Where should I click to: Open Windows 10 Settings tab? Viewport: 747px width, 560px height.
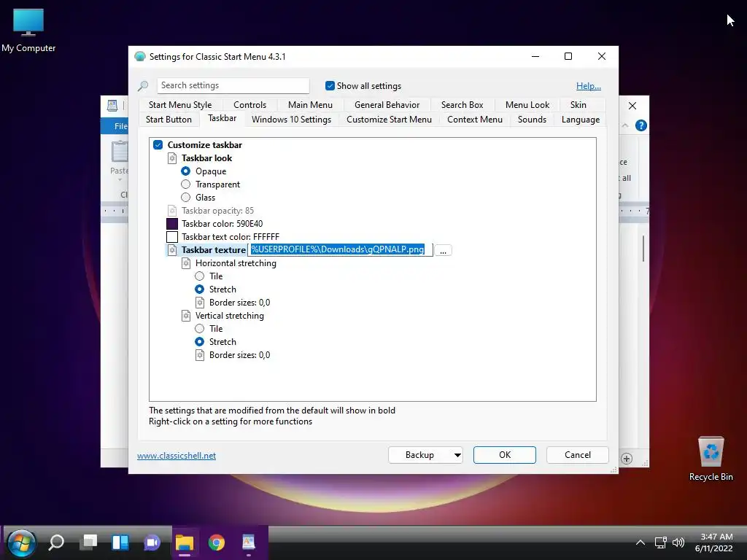[x=292, y=120]
